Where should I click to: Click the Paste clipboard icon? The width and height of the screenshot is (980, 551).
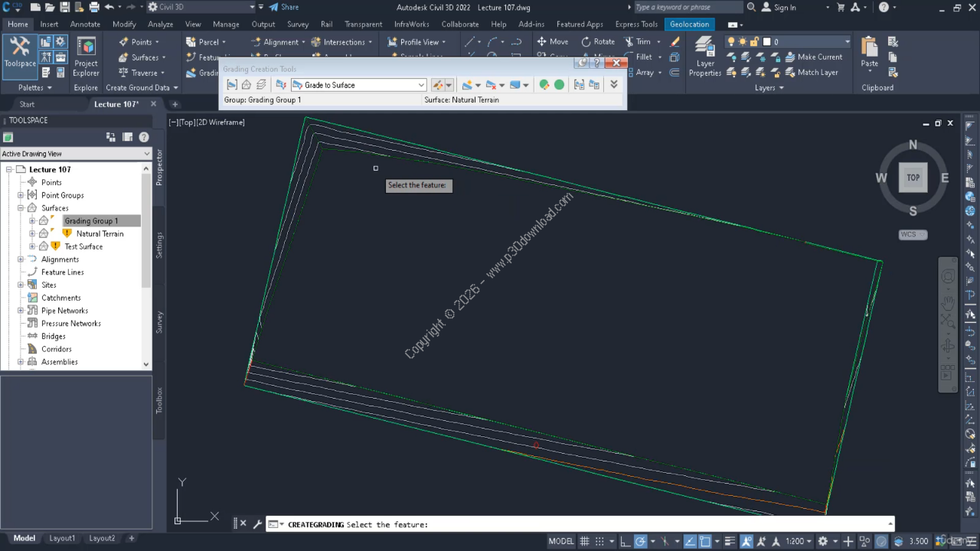[x=869, y=54]
